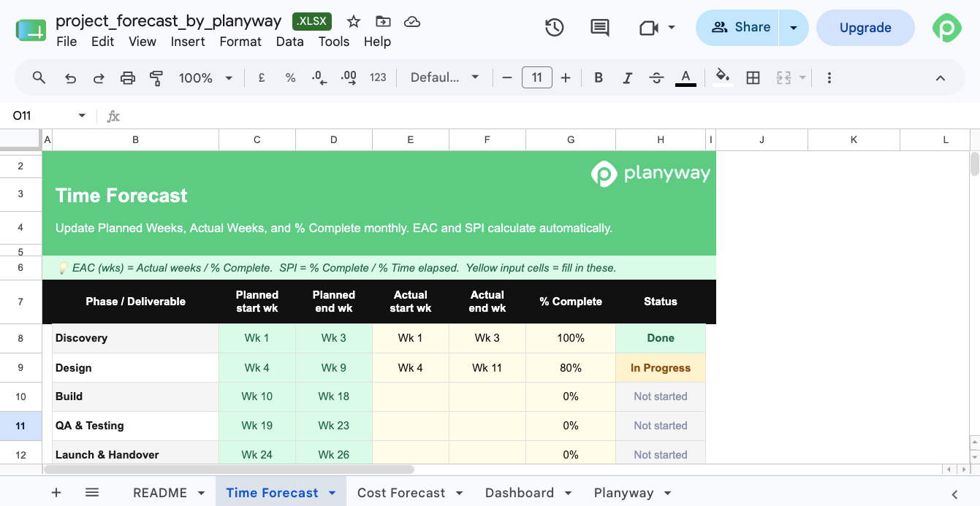Redo the last action

[x=99, y=77]
